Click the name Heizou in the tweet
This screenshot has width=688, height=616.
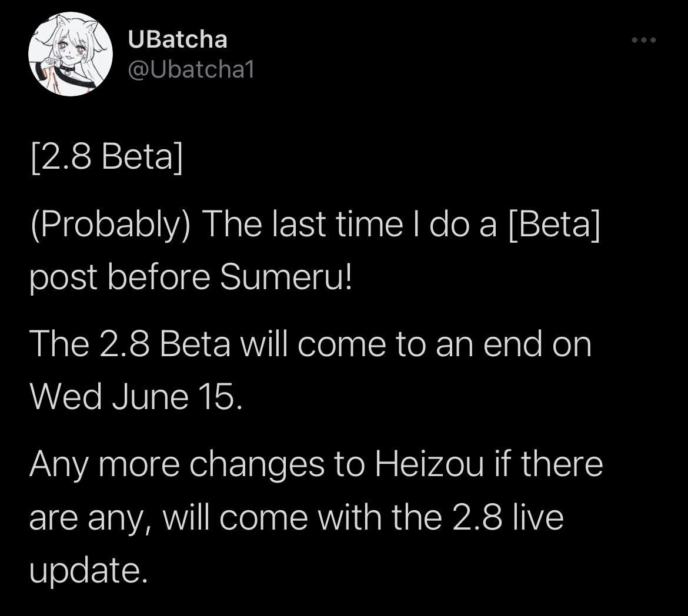pyautogui.click(x=429, y=464)
